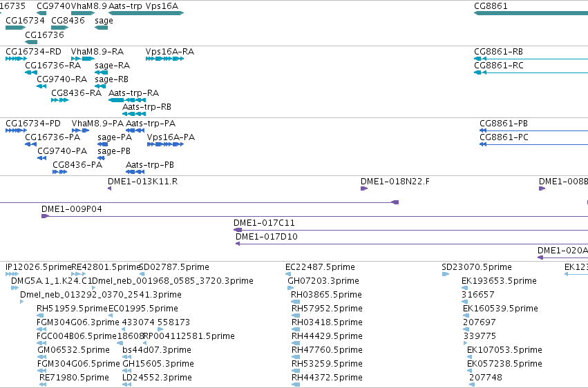Screen dimensions: 588x388
Task: Select the CG9740 gene label
Action: point(53,6)
